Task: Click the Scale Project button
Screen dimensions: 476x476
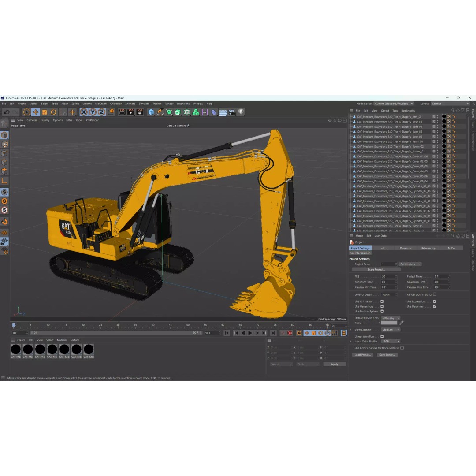Action: 376,270
